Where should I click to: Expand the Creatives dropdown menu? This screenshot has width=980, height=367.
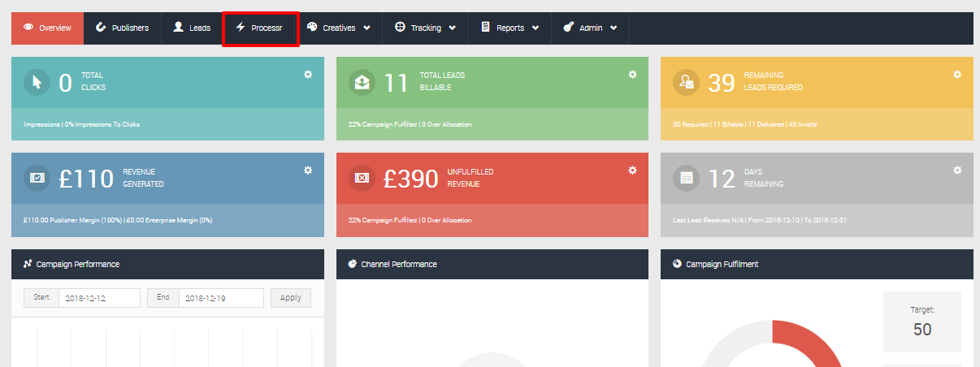click(339, 28)
